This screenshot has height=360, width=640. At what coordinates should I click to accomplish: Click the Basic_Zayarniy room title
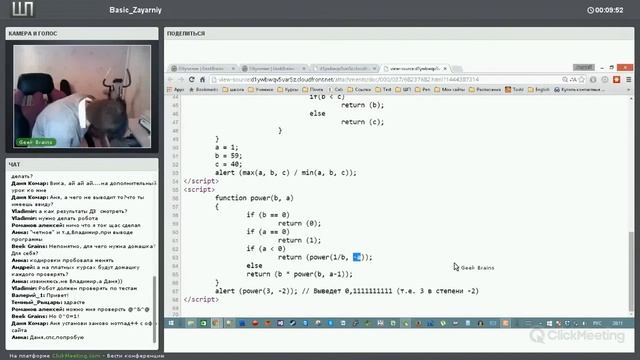click(136, 10)
